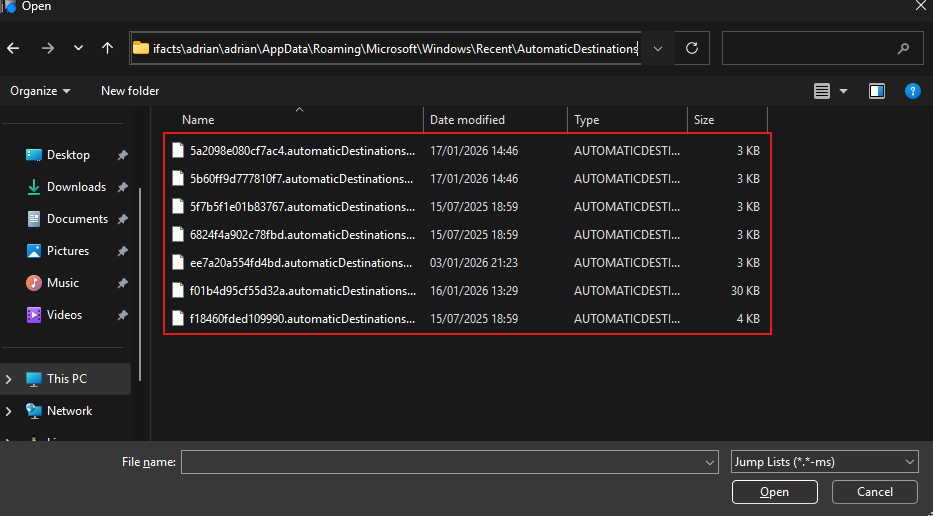933x516 pixels.
Task: Open the Jump Lists file type dropdown
Action: [824, 462]
